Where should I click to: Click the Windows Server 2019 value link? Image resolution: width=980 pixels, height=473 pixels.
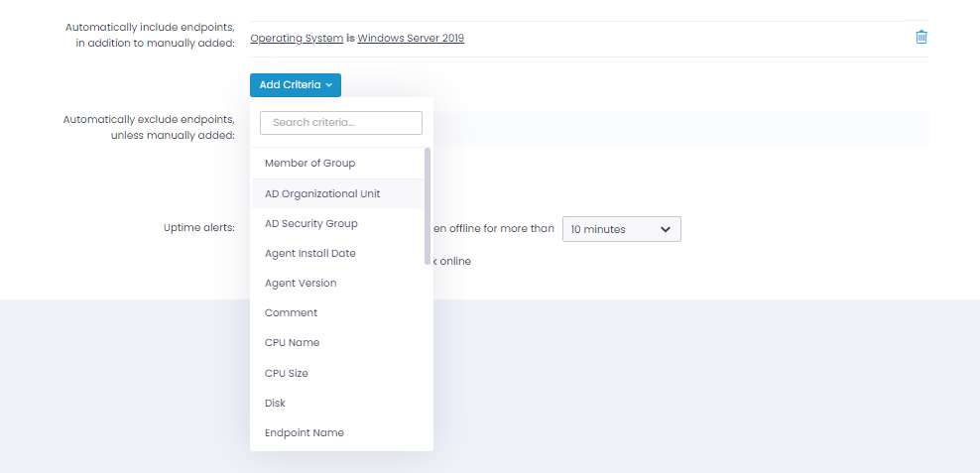click(411, 39)
